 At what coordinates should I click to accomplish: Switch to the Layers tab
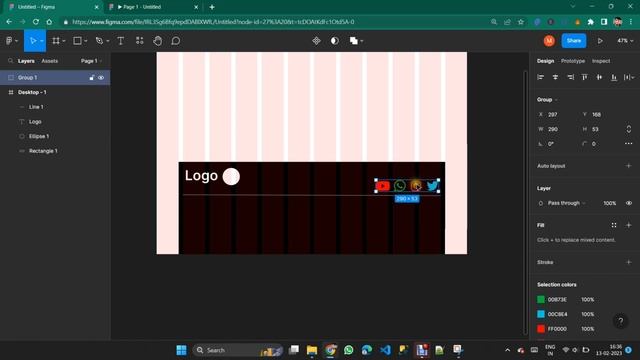pos(26,61)
